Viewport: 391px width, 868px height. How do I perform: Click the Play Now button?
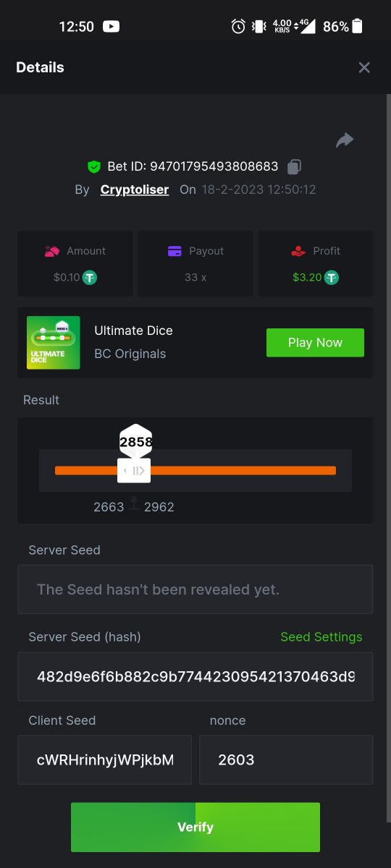pos(315,343)
